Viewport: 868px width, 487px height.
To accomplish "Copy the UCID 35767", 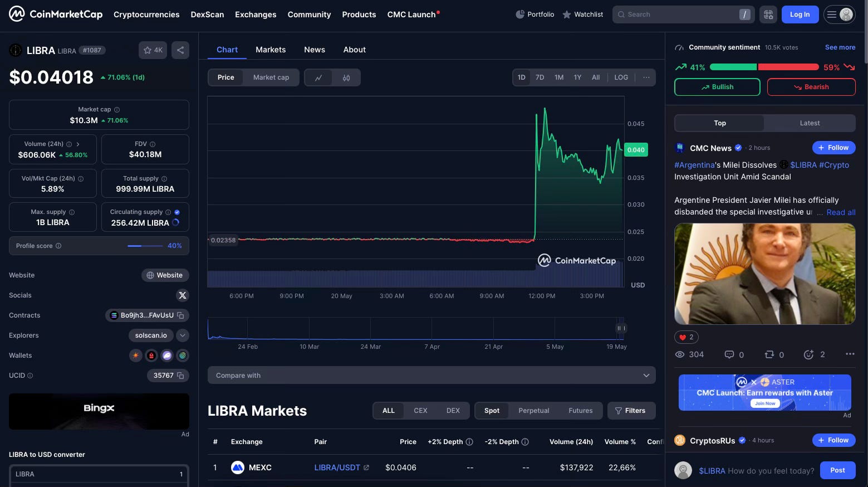I will pyautogui.click(x=180, y=376).
